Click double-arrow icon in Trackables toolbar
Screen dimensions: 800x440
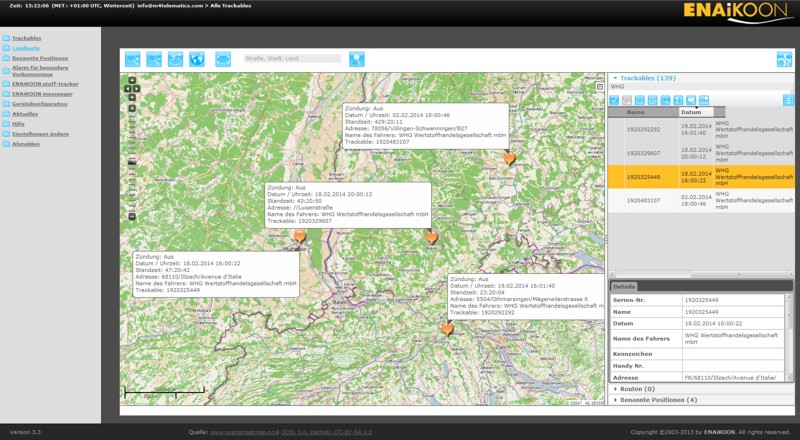click(x=678, y=101)
